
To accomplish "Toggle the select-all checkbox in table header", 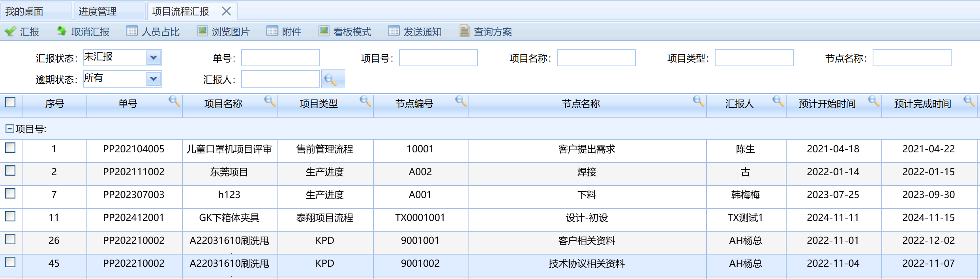I will click(x=11, y=103).
